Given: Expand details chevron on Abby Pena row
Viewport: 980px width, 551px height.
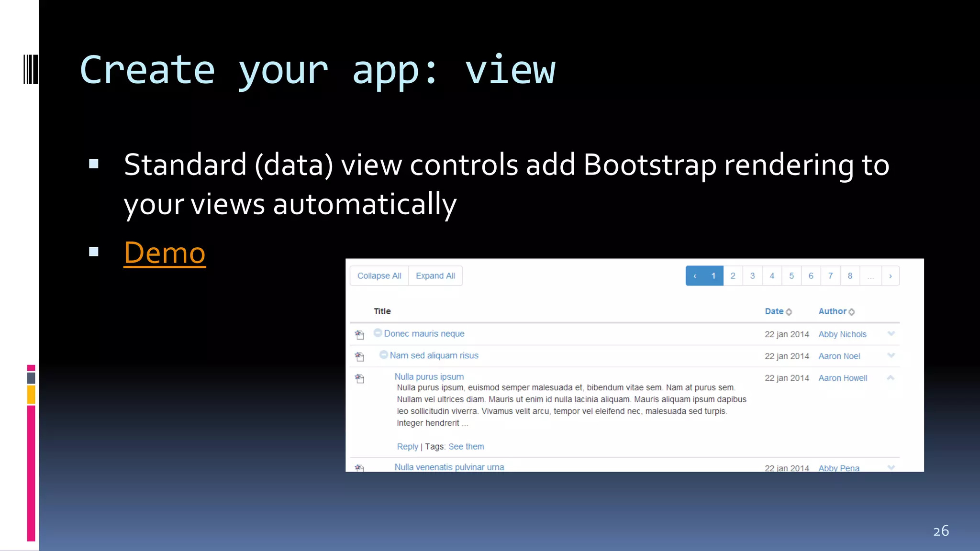Looking at the screenshot, I should pyautogui.click(x=891, y=467).
